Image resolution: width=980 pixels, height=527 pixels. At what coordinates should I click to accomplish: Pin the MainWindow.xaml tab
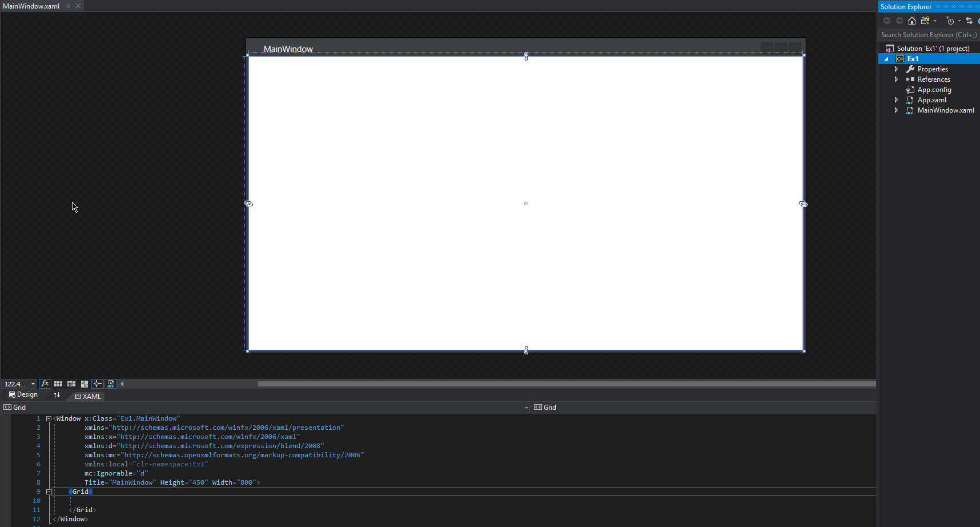67,6
